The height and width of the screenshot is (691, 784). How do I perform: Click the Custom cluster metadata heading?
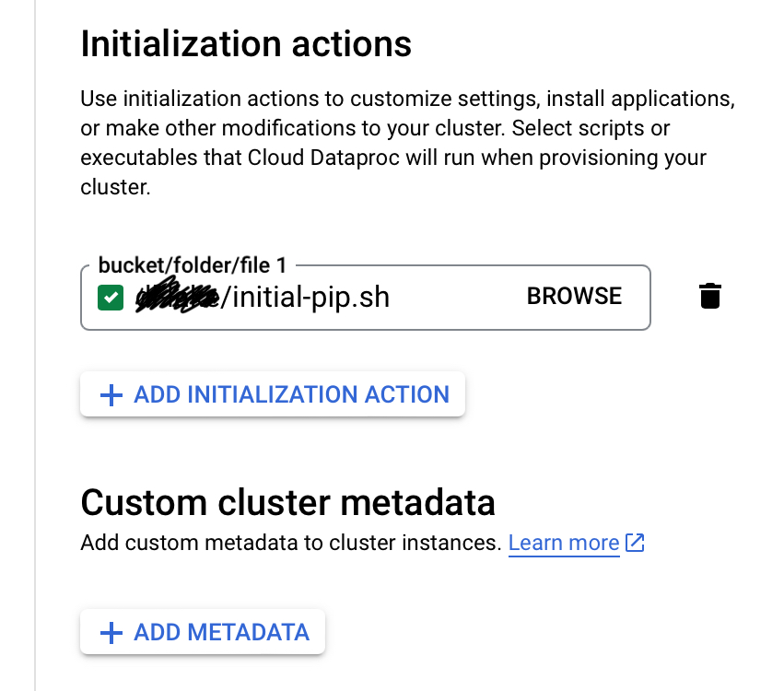pos(287,502)
